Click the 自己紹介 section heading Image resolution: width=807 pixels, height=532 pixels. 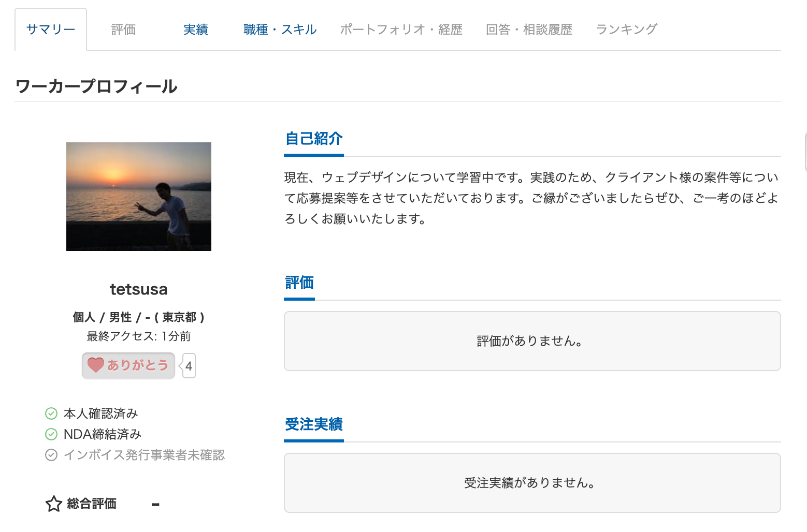(313, 139)
